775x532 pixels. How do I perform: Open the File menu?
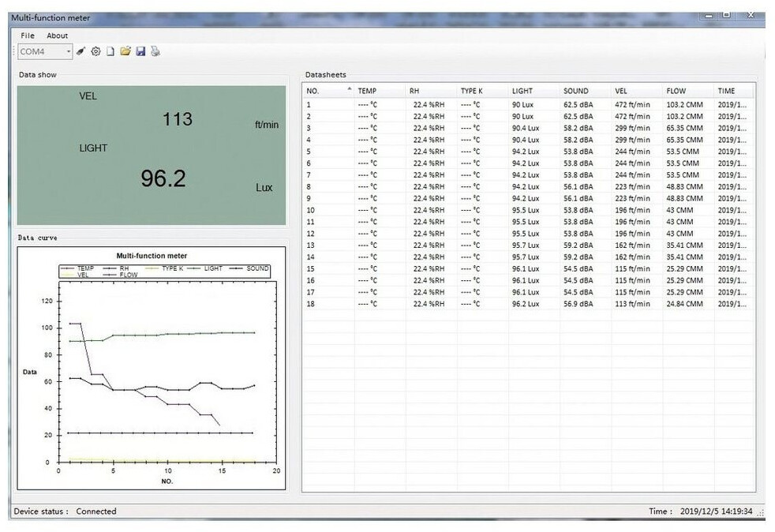[28, 36]
